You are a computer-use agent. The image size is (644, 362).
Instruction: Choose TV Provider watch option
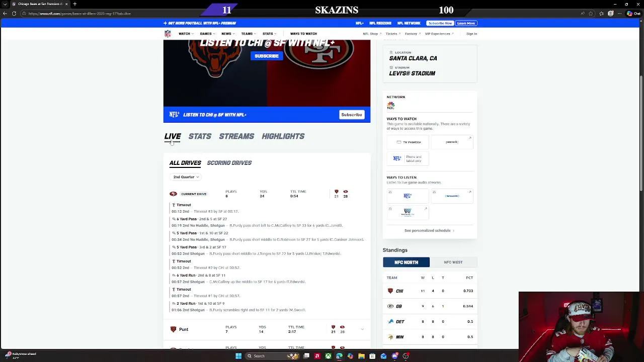408,142
